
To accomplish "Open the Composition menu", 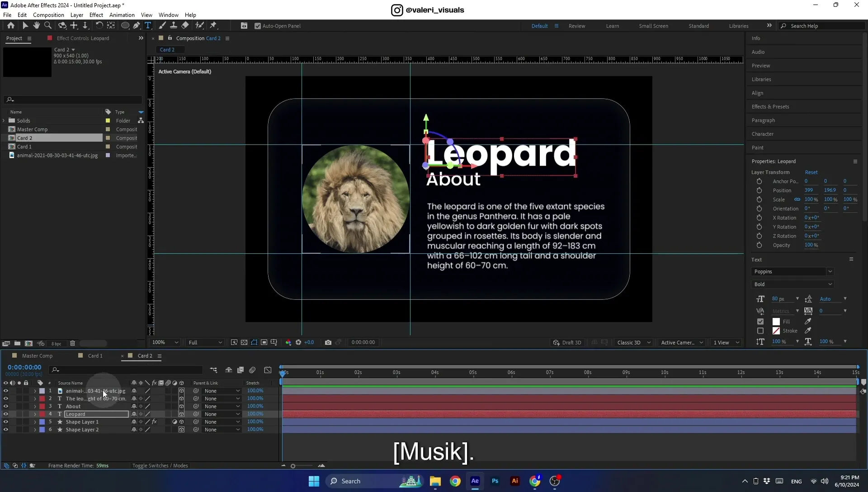I will coord(48,15).
